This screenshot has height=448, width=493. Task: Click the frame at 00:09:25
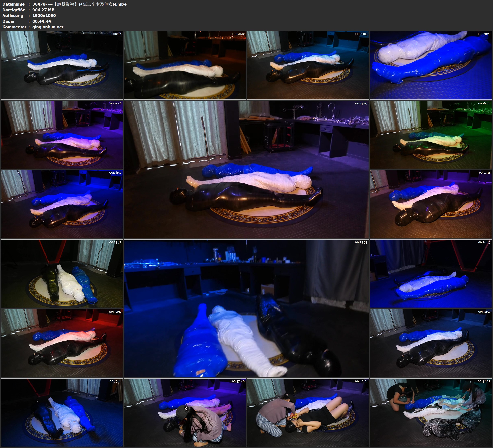[431, 65]
